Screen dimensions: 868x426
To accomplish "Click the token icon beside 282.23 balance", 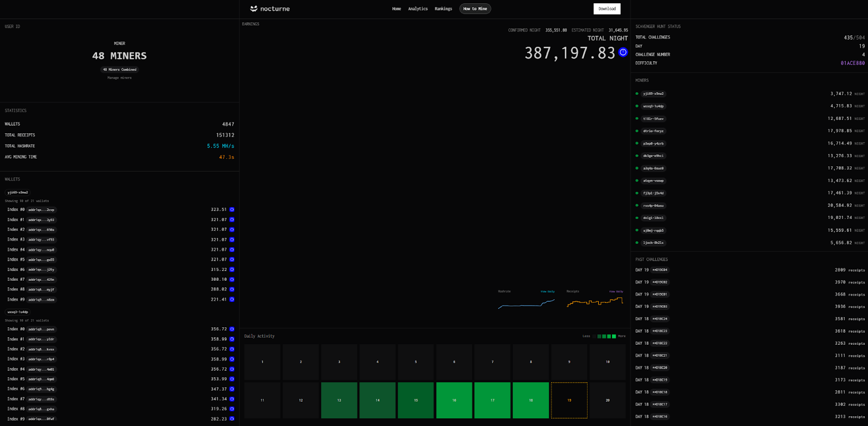I will pos(232,419).
